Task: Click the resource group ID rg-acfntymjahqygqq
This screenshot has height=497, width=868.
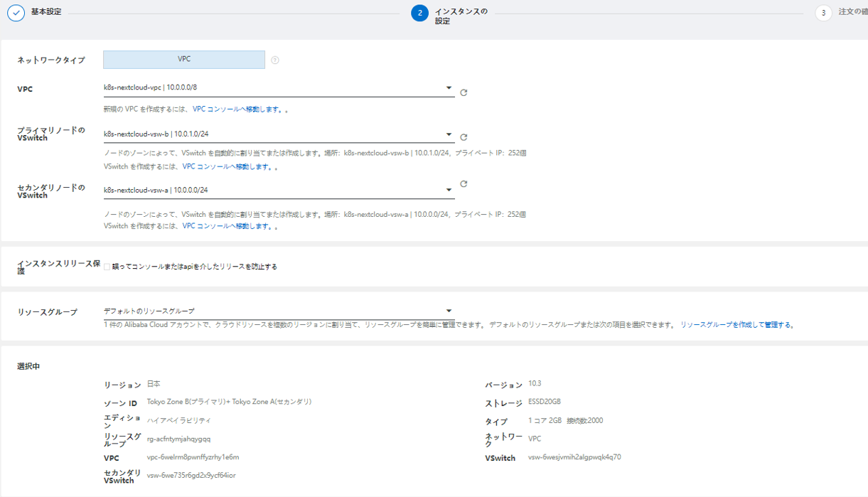Action: (x=178, y=439)
